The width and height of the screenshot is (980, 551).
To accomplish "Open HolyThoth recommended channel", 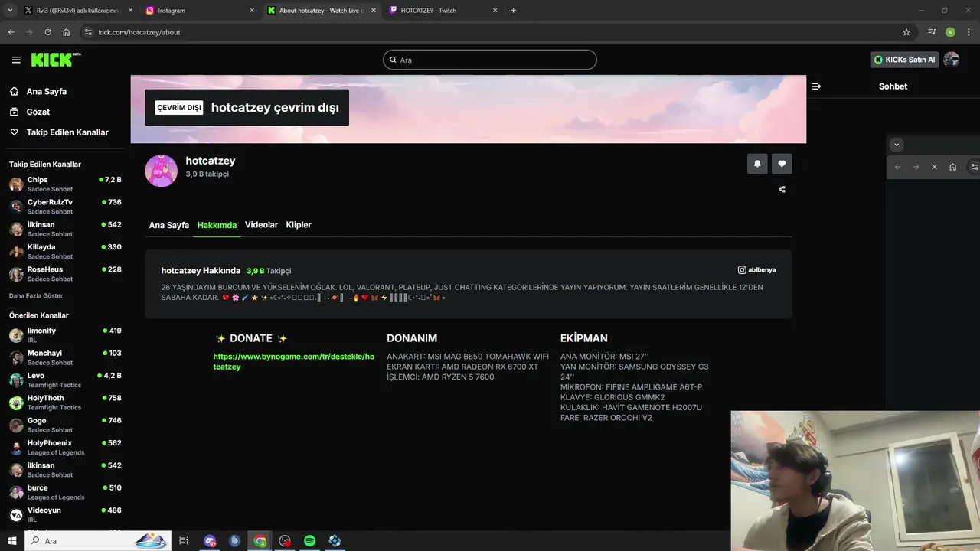I will 65,403.
